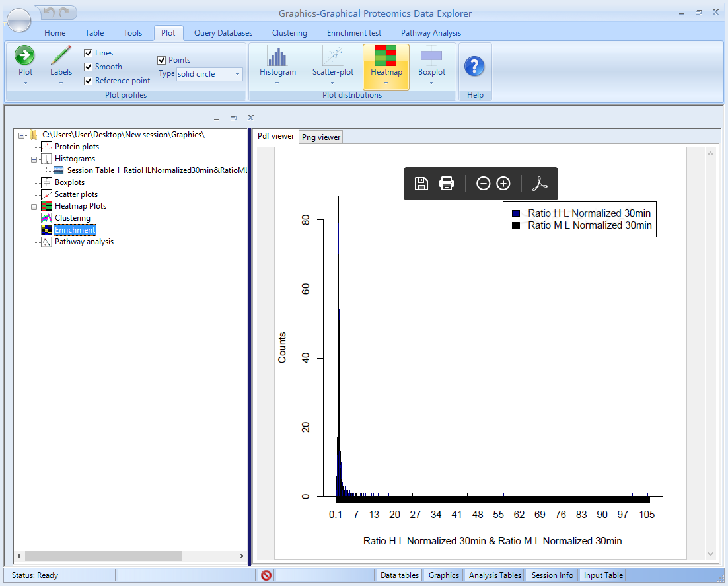The width and height of the screenshot is (728, 586).
Task: Click the Scatter plots tree icon
Action: [x=46, y=194]
